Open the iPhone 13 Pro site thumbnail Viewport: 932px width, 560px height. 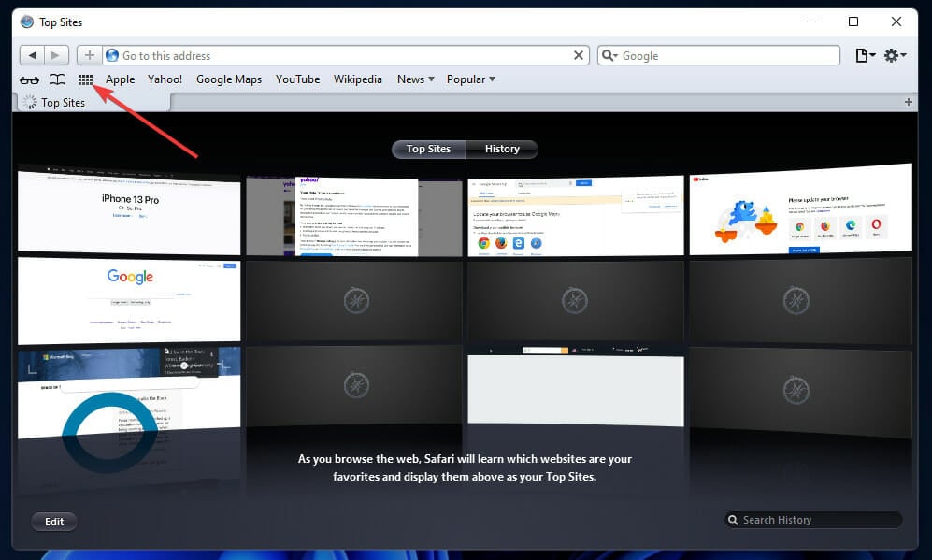coord(130,211)
